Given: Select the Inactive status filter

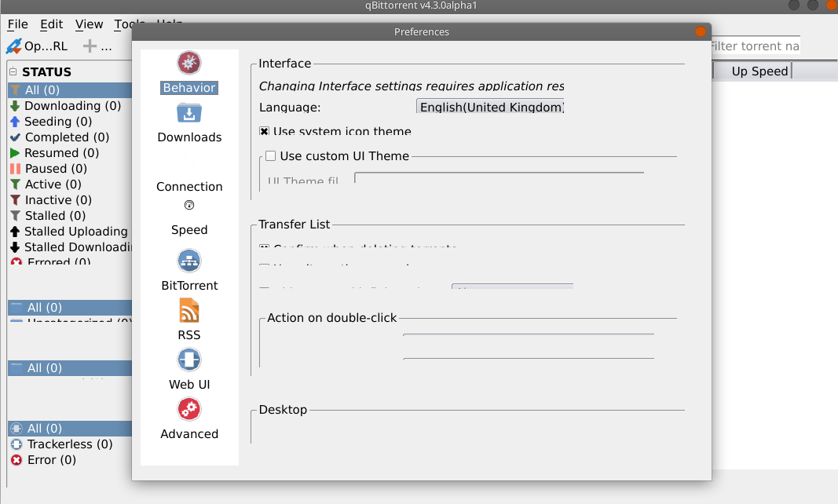Looking at the screenshot, I should click(51, 200).
